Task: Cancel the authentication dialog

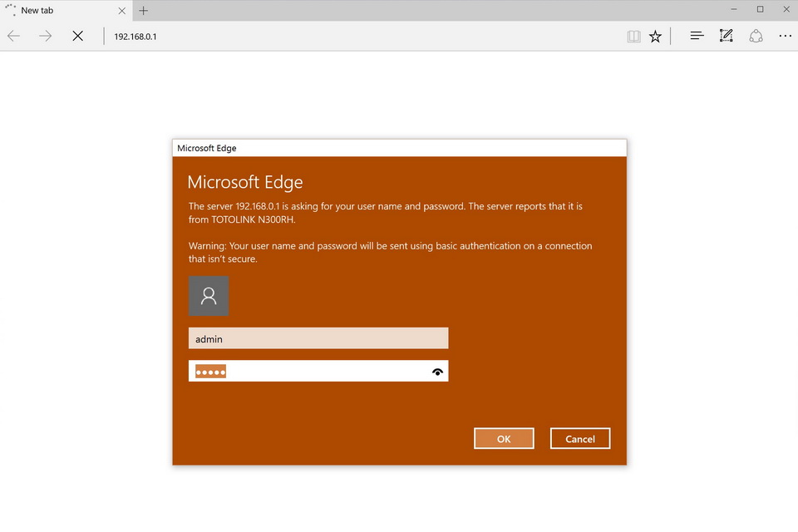Action: [x=579, y=438]
